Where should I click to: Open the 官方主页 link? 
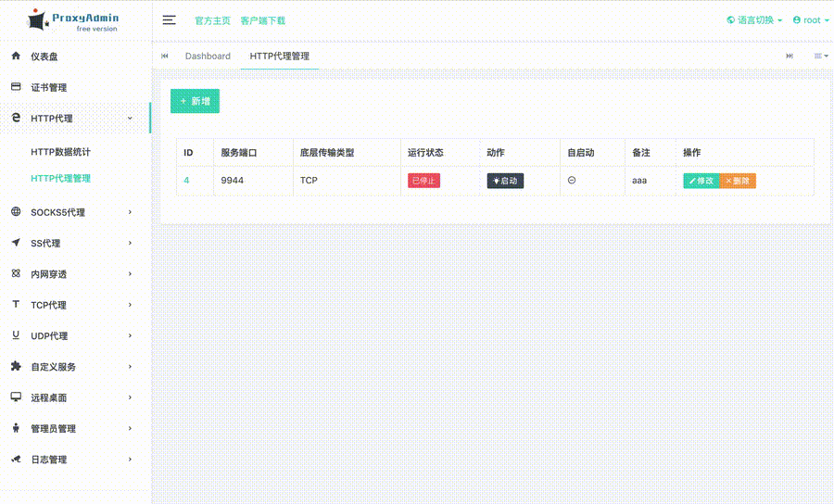coord(213,20)
